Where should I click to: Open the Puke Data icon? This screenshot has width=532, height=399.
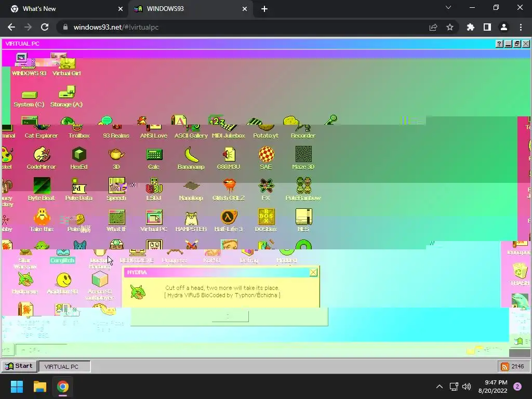coord(79,189)
